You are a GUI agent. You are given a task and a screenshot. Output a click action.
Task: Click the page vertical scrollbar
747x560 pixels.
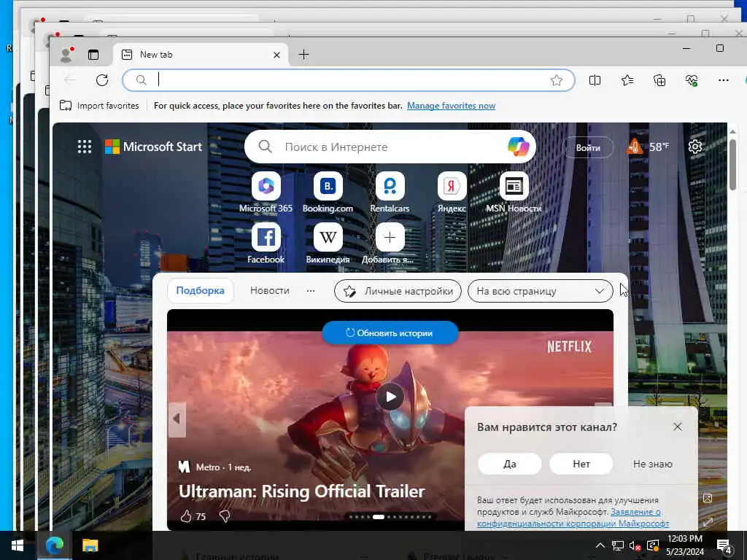pos(732,164)
